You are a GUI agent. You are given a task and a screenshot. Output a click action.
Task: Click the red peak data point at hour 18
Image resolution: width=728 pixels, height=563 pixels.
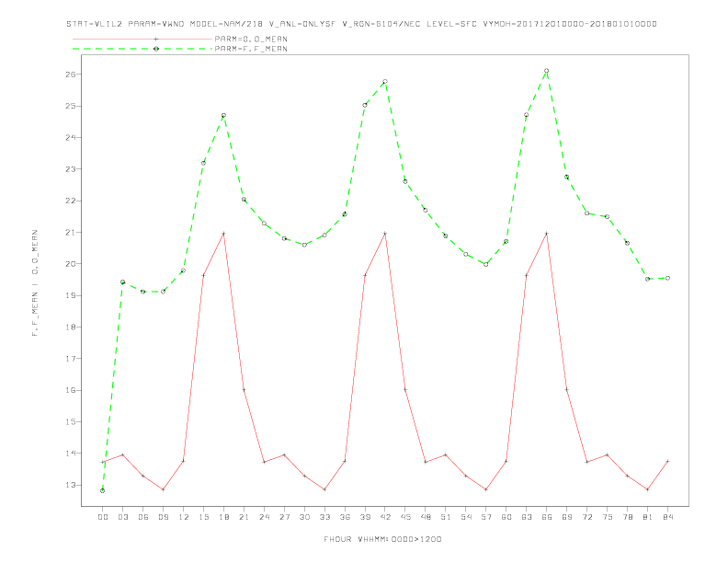point(223,233)
